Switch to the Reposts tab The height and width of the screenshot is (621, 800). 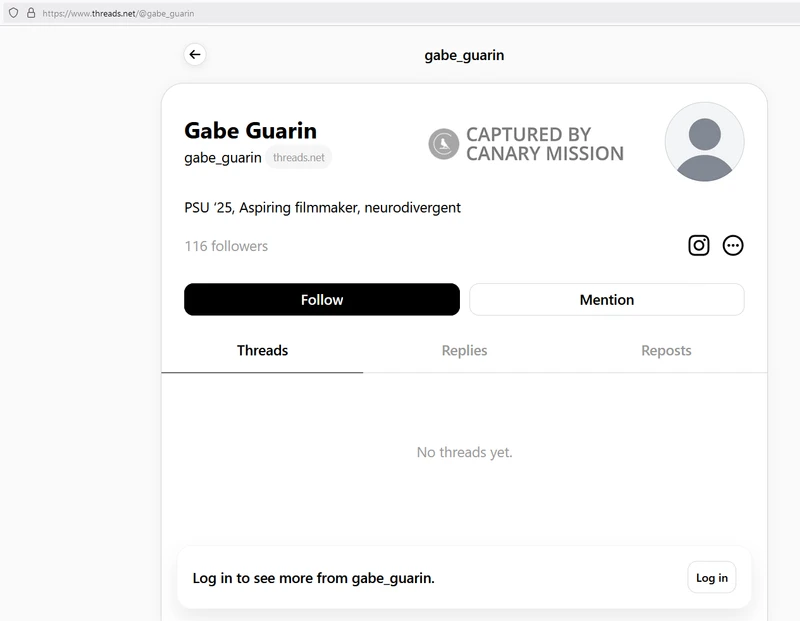[x=666, y=351]
